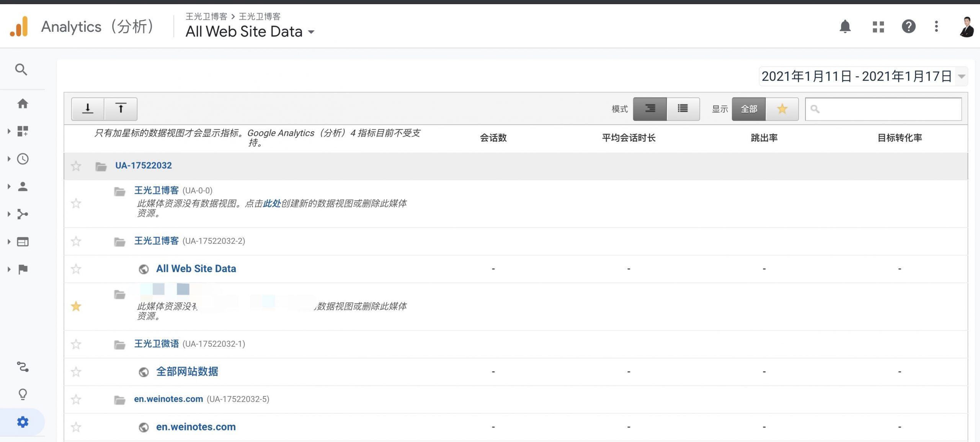This screenshot has height=442, width=980.
Task: Open the help question mark
Action: click(x=908, y=26)
